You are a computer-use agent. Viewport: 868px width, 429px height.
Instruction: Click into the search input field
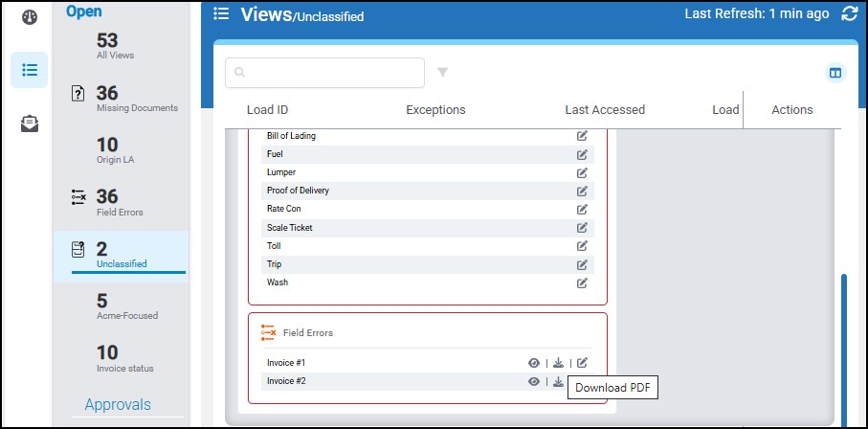[x=325, y=73]
